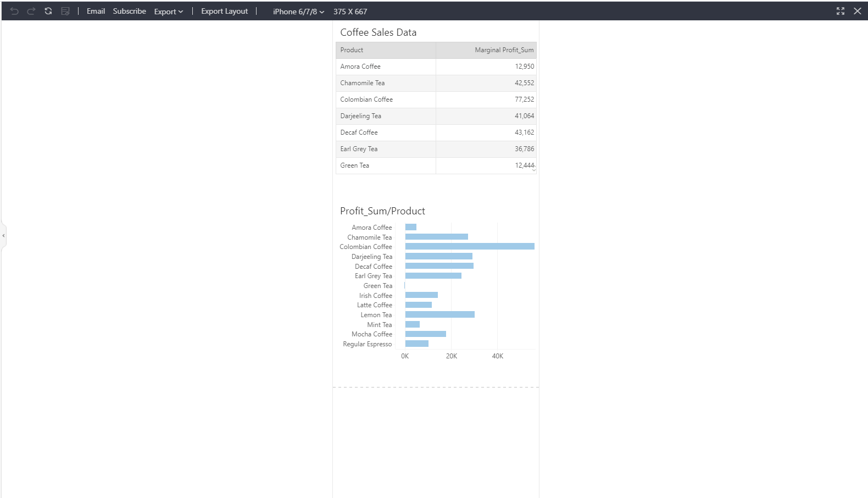Click the Latte Coffee bar in chart
The image size is (868, 498).
click(x=419, y=305)
